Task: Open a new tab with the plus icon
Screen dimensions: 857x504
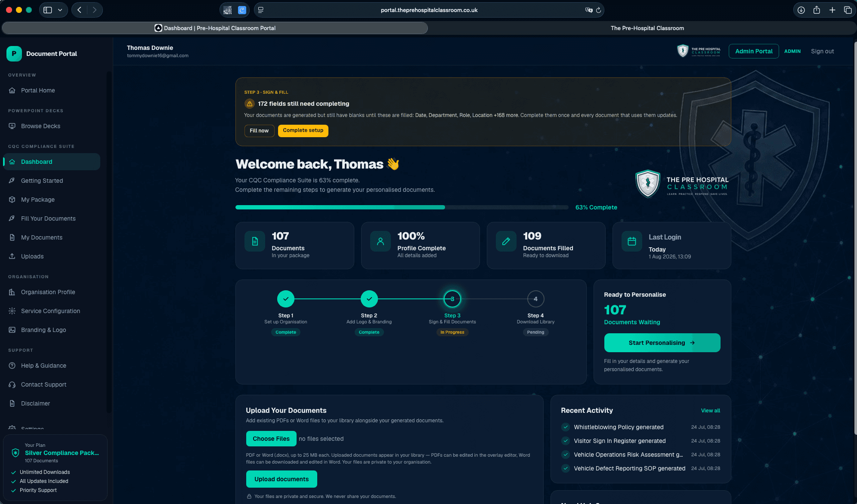Action: [x=832, y=10]
